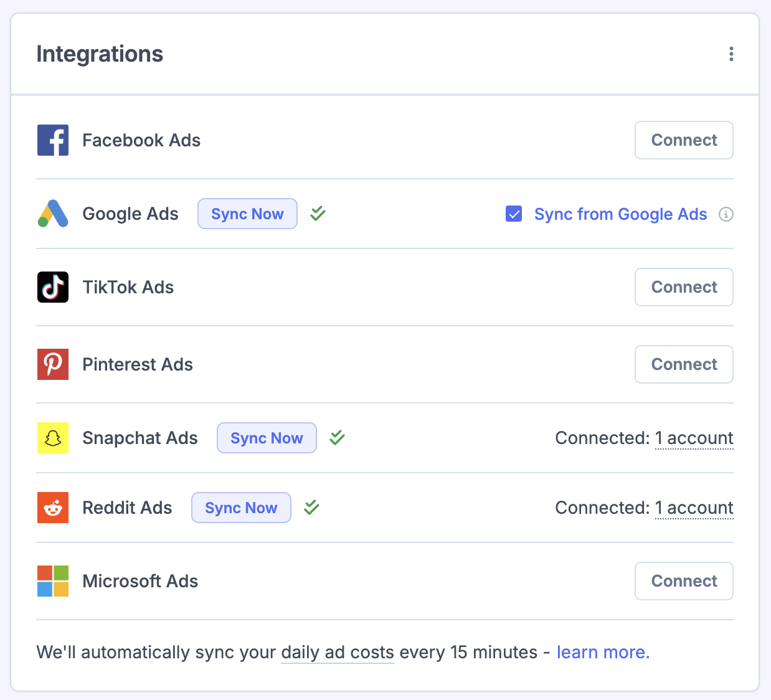The height and width of the screenshot is (700, 771).
Task: Open the info icon next to Sync from Google Ads
Action: pos(726,214)
